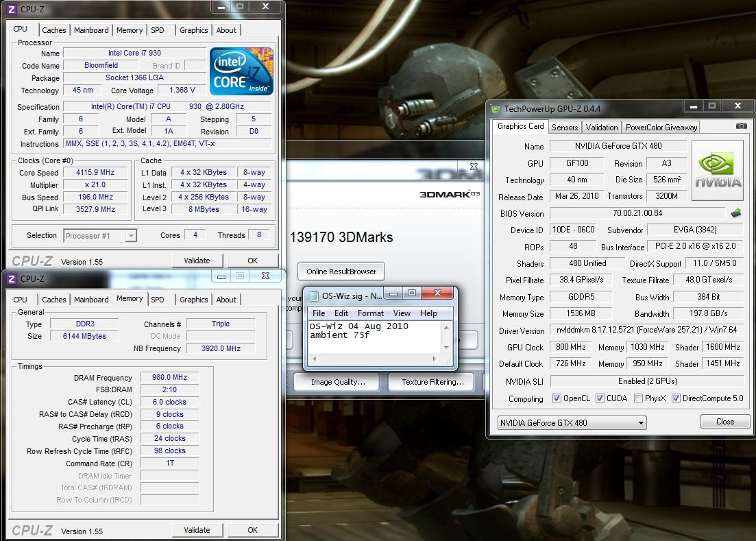
Task: Click Notepad horizontal scrollbar left arrow
Action: [315, 359]
